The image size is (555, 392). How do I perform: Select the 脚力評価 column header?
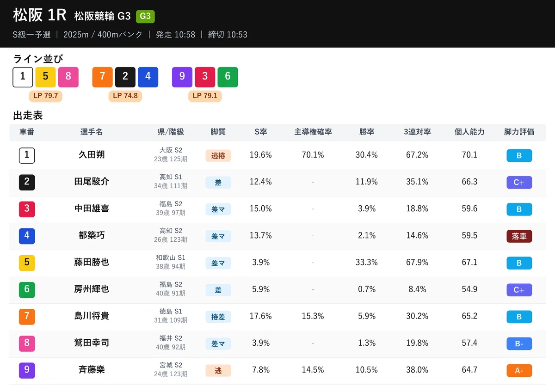click(x=519, y=132)
